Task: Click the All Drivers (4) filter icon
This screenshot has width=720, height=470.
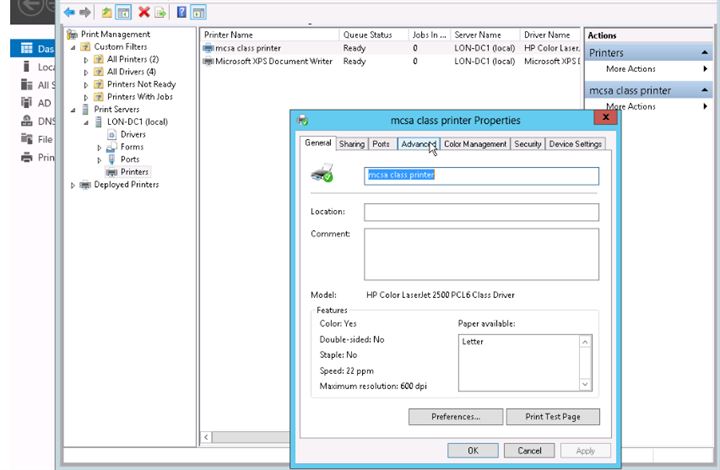Action: point(99,72)
